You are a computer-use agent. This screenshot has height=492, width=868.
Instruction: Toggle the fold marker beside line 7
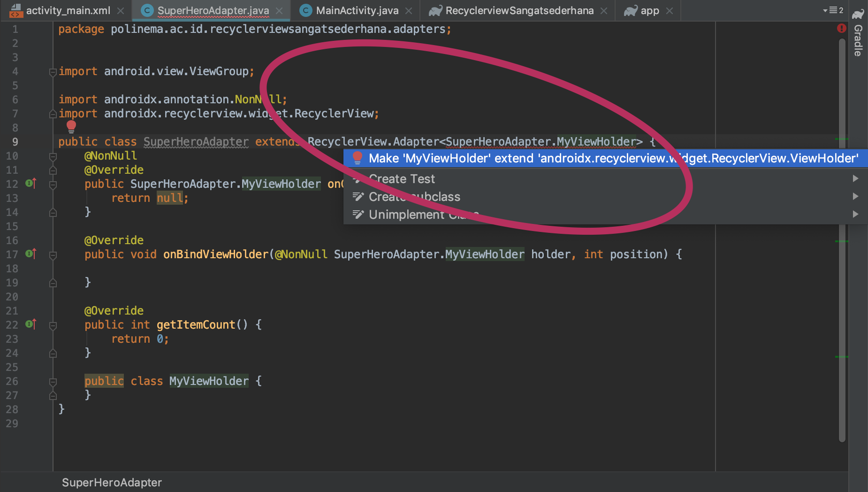point(53,114)
